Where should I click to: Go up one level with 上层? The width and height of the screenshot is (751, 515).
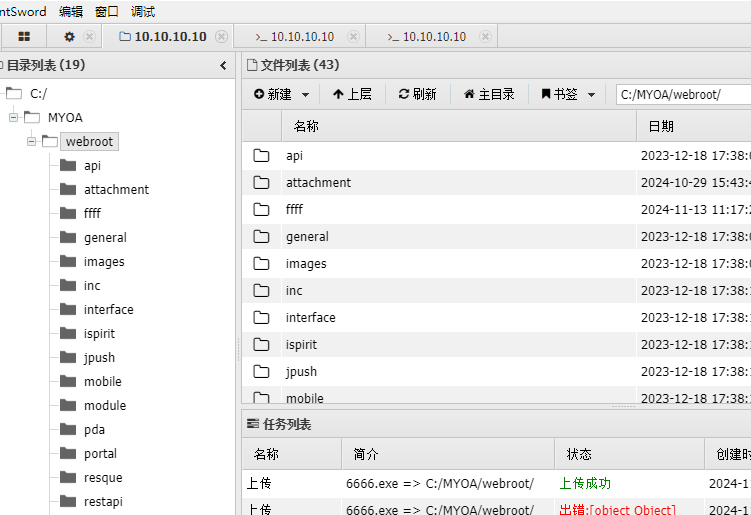(x=352, y=94)
